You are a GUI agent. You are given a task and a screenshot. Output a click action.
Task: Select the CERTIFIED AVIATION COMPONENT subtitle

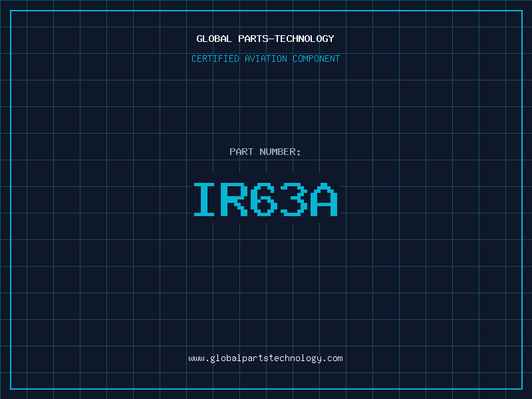click(265, 59)
